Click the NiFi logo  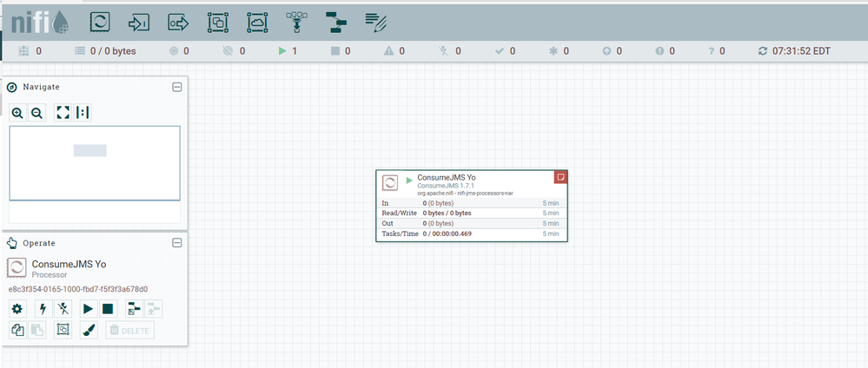tap(40, 23)
